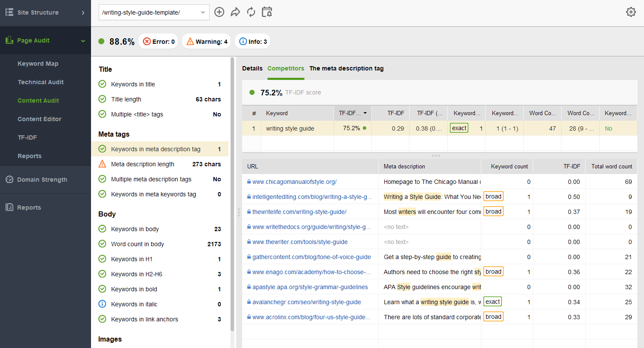Image resolution: width=644 pixels, height=348 pixels.
Task: Click broad tag in intelligentediting.com row
Action: 493,196
